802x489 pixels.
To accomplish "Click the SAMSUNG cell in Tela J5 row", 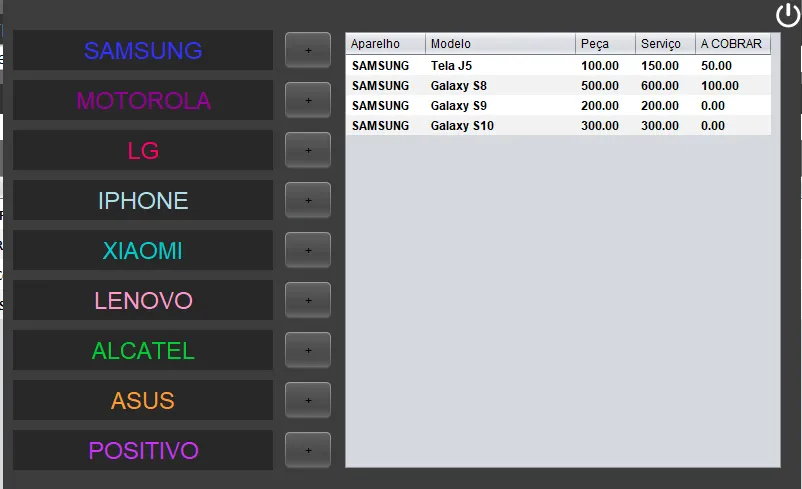I will 386,65.
